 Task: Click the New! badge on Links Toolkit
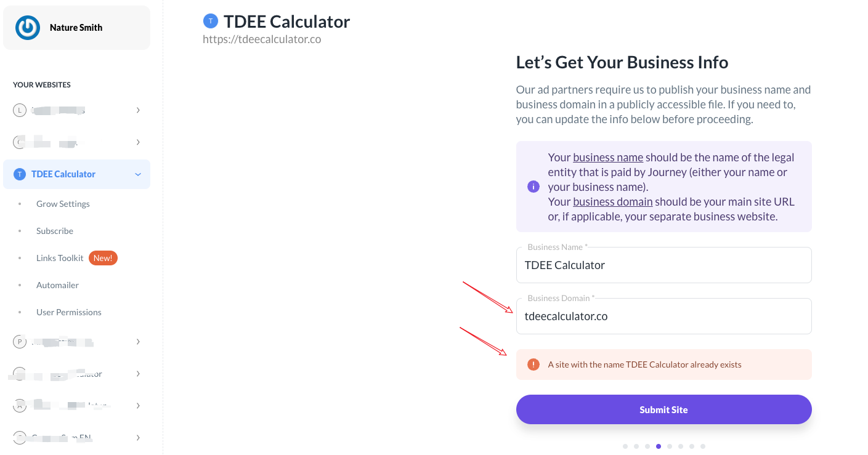point(103,258)
